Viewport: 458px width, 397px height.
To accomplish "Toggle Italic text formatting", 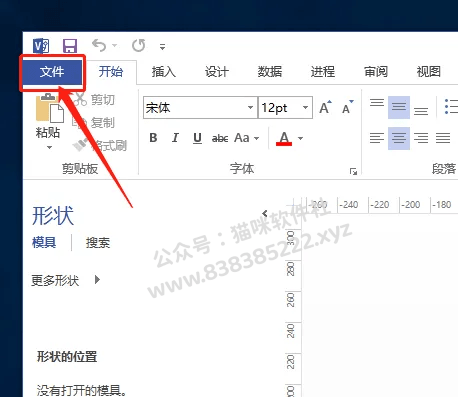I will 175,138.
